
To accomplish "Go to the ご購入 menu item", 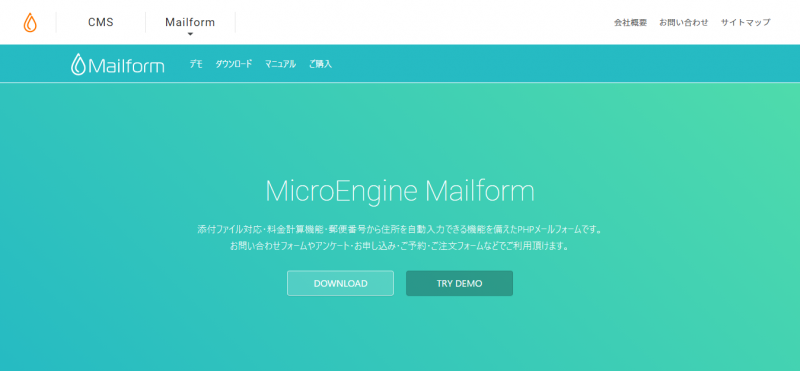I will [320, 64].
